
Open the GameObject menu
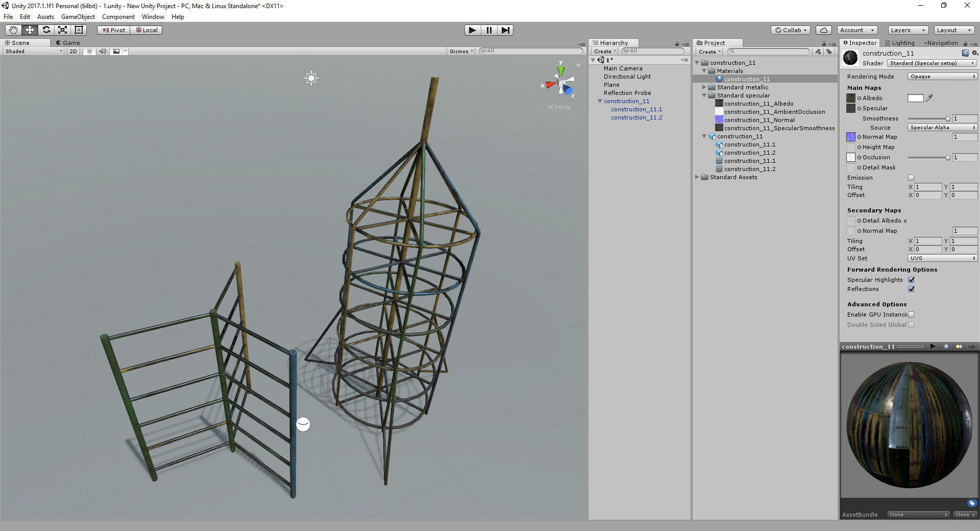tap(78, 17)
